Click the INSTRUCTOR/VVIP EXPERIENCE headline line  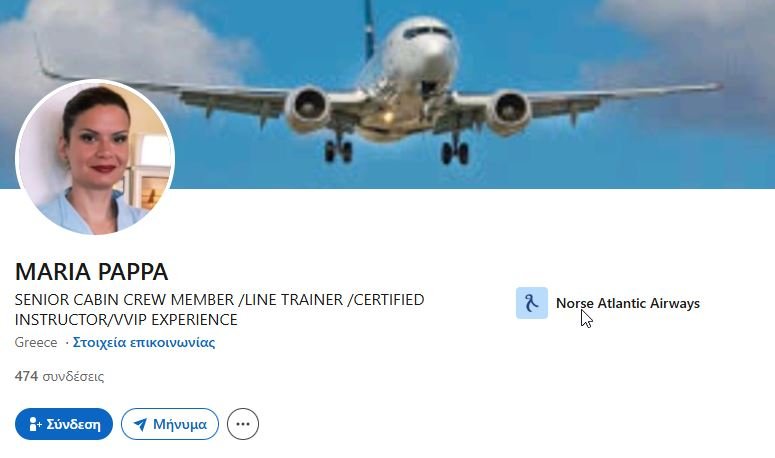point(126,320)
